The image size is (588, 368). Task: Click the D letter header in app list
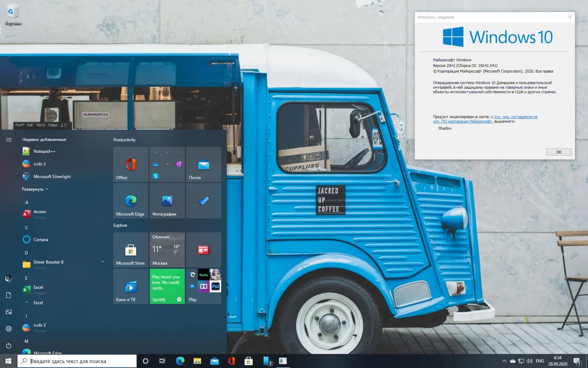pos(26,253)
